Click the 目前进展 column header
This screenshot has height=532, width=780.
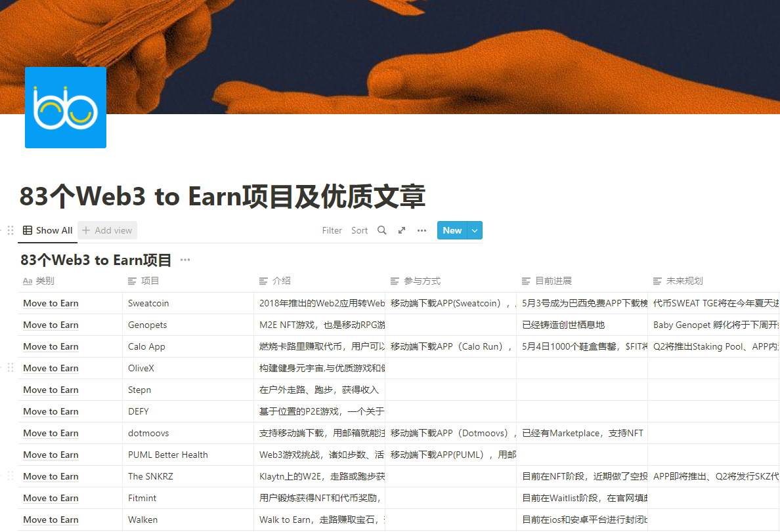pyautogui.click(x=582, y=281)
